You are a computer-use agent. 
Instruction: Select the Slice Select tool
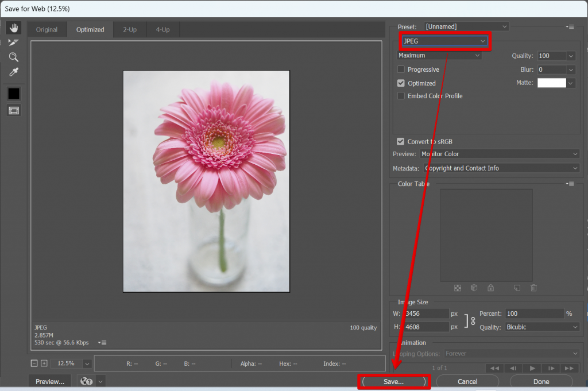(13, 42)
